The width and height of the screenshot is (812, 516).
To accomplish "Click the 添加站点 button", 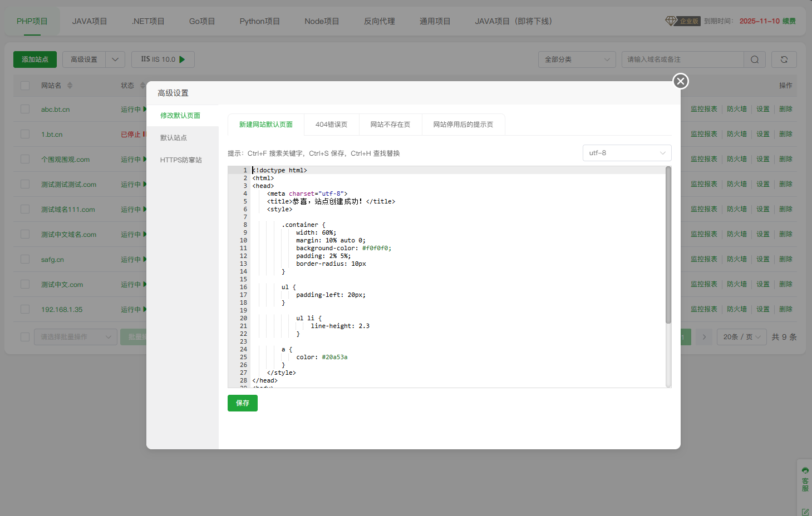I will pyautogui.click(x=35, y=59).
